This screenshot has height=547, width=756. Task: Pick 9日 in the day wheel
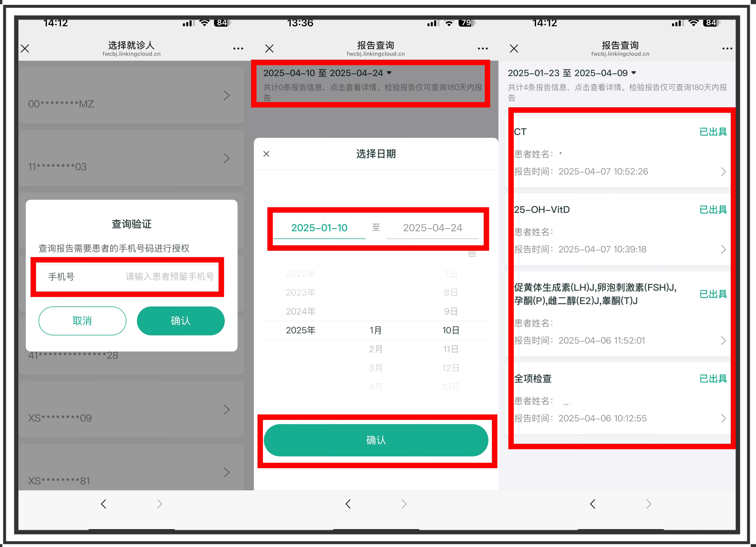coord(451,311)
